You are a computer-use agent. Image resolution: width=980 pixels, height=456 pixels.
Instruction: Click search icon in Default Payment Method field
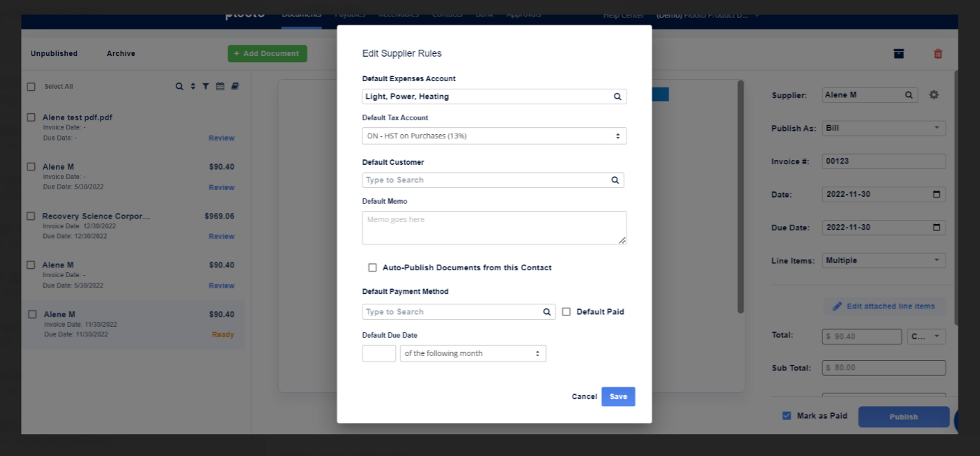click(547, 312)
